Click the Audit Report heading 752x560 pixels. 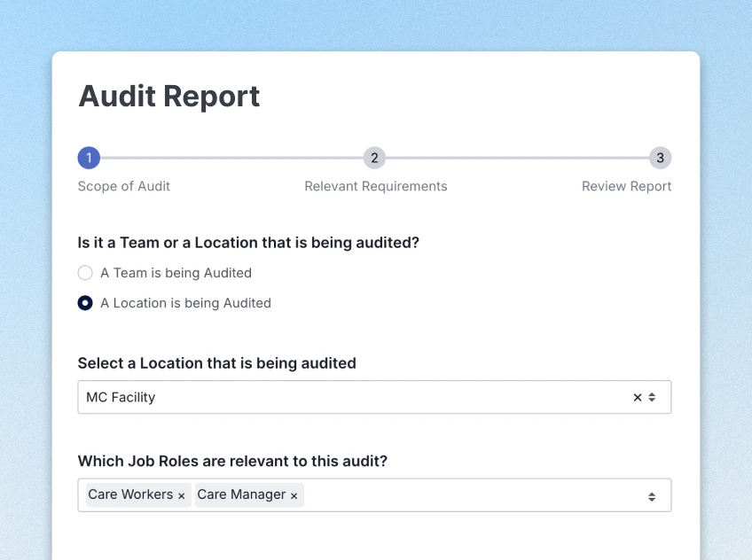click(x=169, y=97)
